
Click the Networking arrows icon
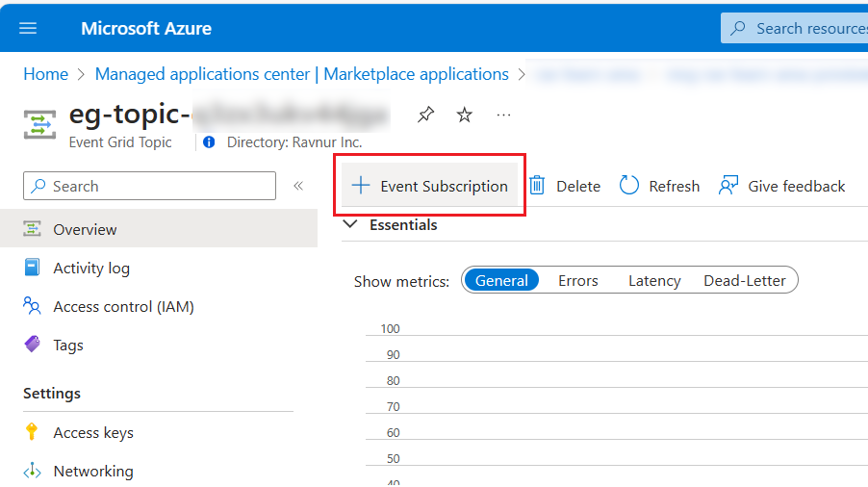32,471
